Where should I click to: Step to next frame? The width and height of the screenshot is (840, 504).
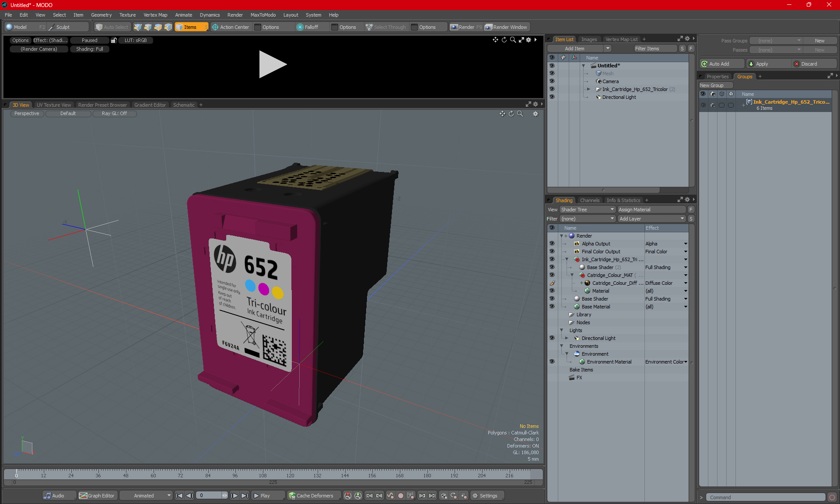234,496
